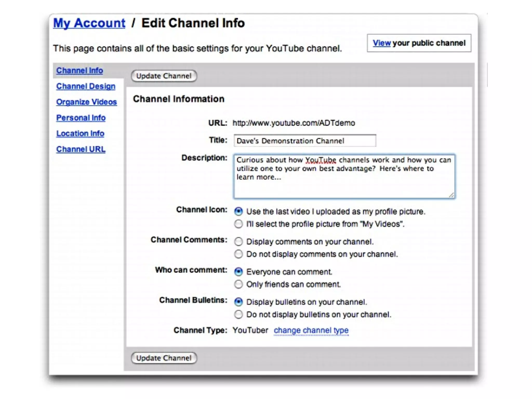Screen dimensions: 532x399
Task: Select 'Display bulletins on your channel'
Action: pos(238,302)
